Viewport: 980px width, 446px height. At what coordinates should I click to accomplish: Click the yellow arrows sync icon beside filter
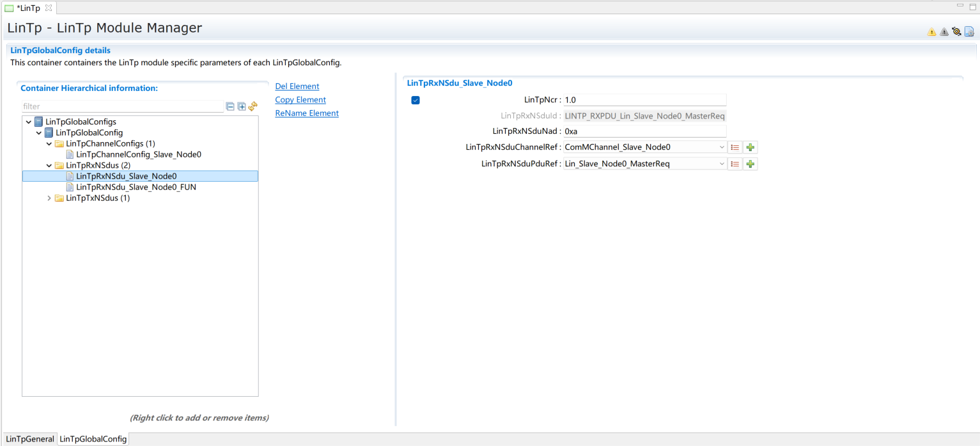[253, 106]
